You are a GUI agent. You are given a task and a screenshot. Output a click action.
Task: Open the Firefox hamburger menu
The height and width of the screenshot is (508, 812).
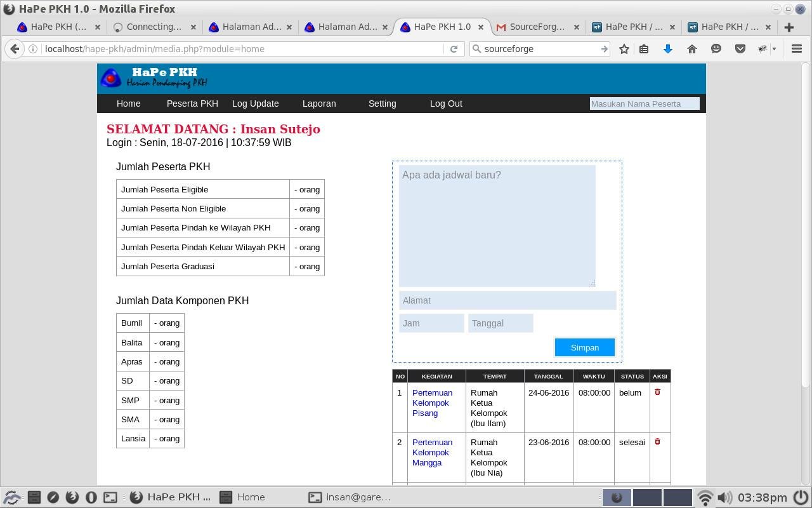(x=797, y=48)
